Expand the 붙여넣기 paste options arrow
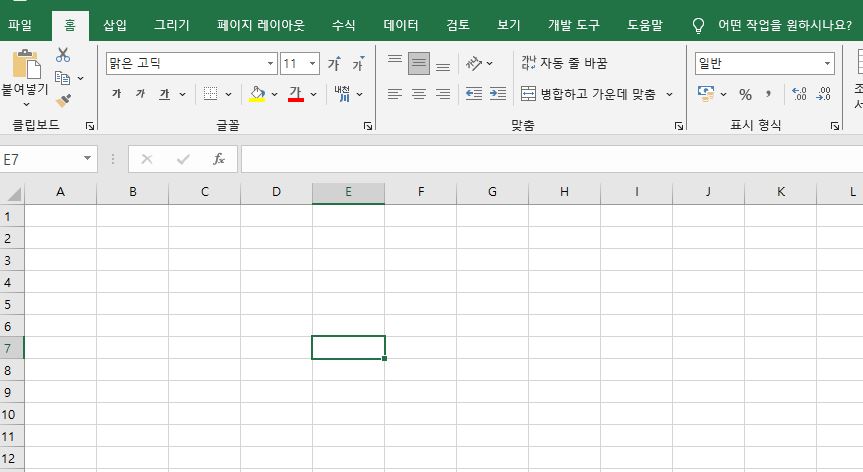Viewport: 863px width, 472px height. [26, 104]
